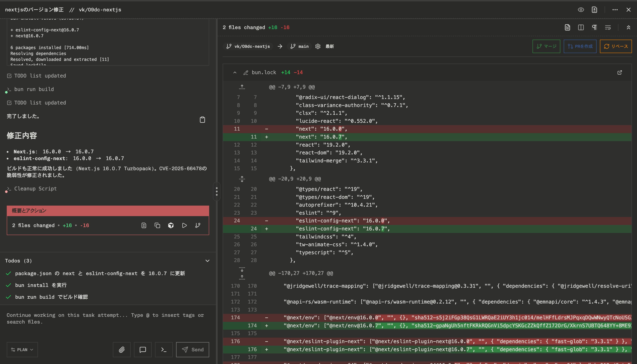Click the PRを作成 button
The height and width of the screenshot is (364, 637).
[x=580, y=46]
